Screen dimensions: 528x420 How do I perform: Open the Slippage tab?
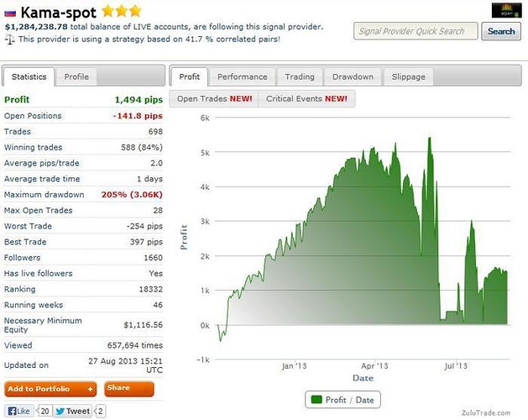coord(408,76)
